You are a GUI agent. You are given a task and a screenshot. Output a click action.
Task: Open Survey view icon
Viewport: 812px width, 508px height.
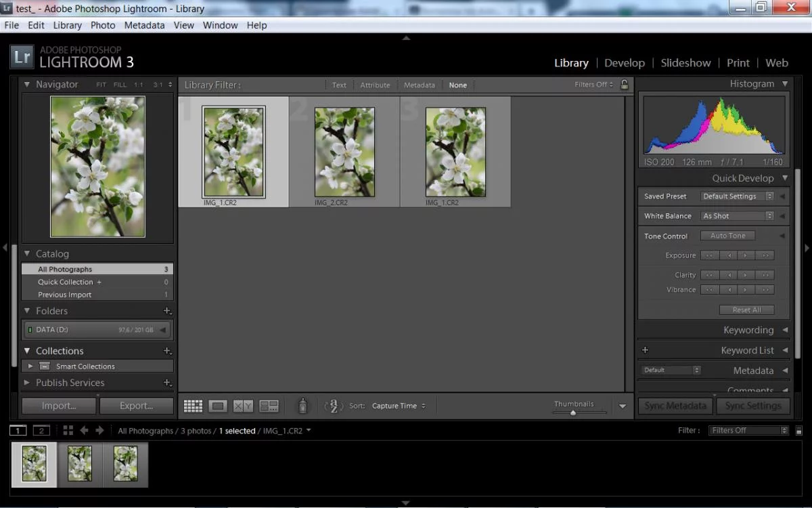(x=269, y=406)
